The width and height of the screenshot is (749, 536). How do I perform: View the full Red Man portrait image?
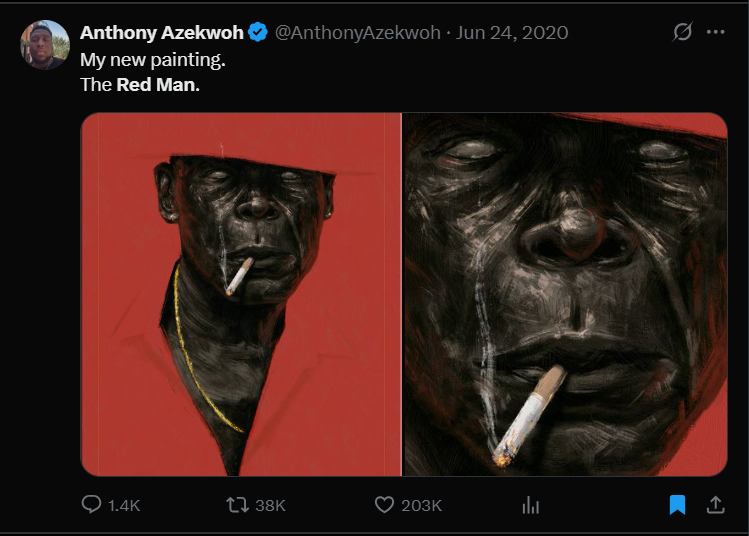(x=241, y=294)
